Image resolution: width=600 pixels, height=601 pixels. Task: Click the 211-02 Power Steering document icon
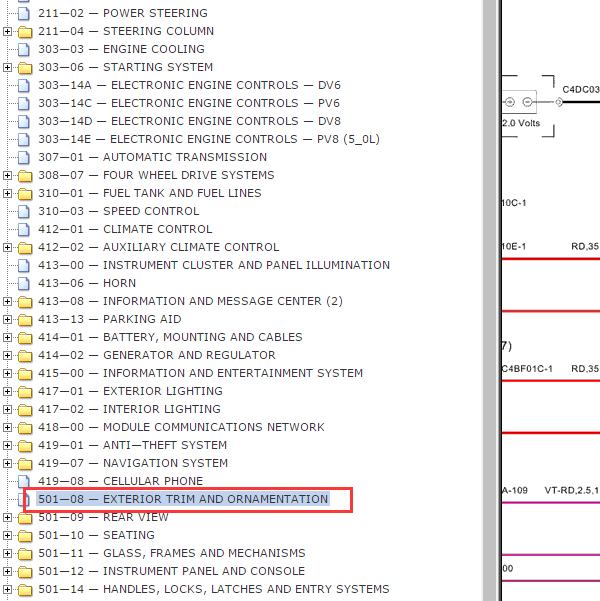pos(24,13)
